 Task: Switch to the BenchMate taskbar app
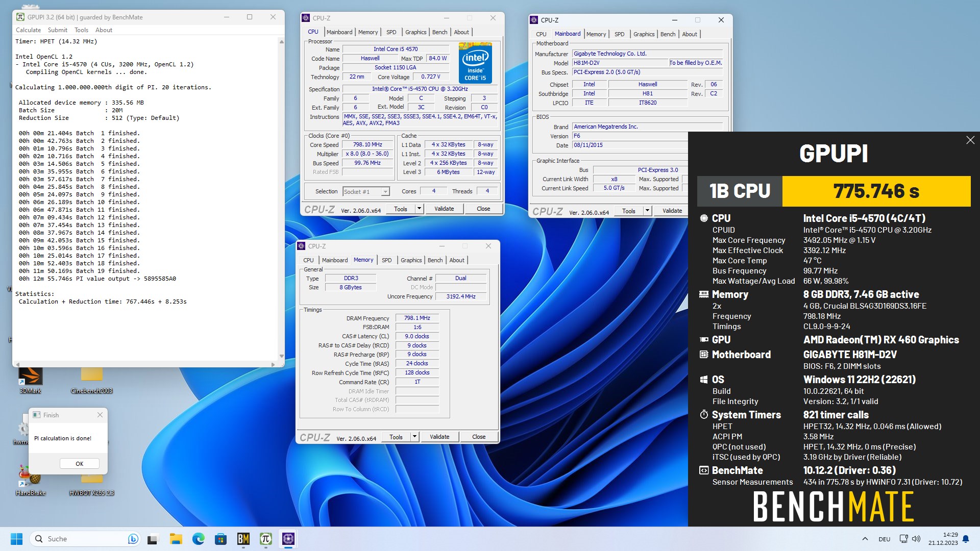point(243,539)
